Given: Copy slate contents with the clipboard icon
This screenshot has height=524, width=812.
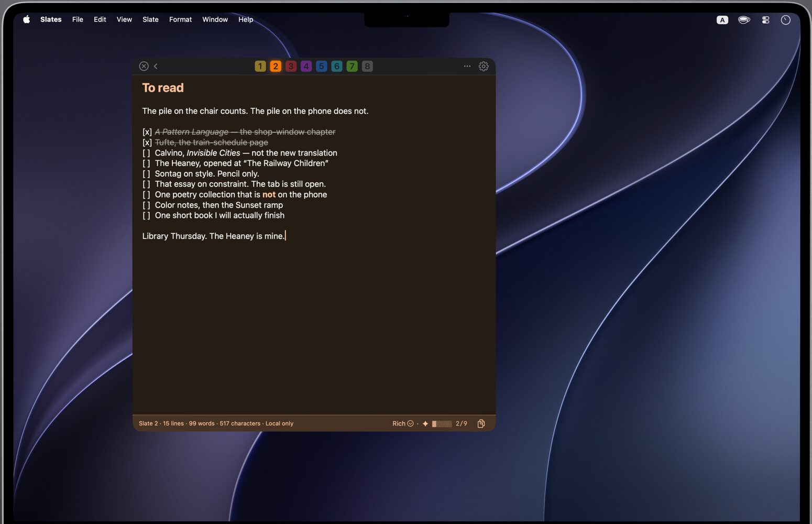Looking at the screenshot, I should click(481, 423).
